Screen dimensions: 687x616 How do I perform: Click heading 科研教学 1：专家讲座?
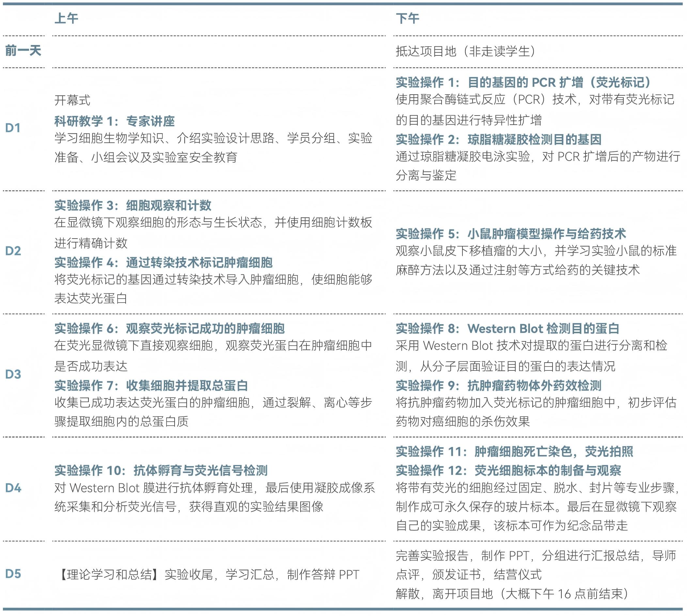[114, 121]
